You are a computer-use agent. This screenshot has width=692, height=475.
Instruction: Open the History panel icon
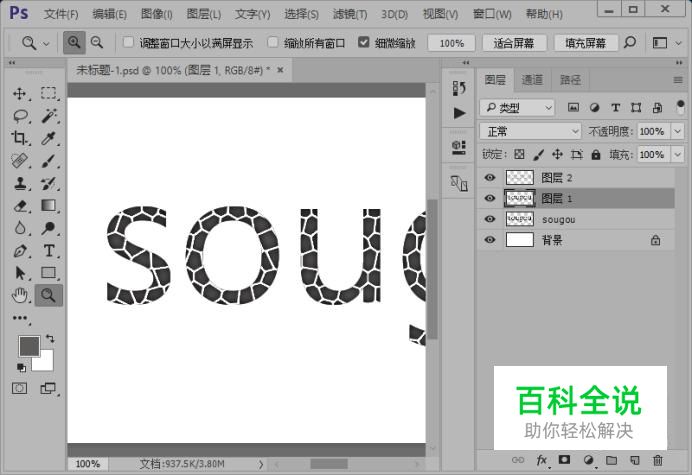(459, 88)
